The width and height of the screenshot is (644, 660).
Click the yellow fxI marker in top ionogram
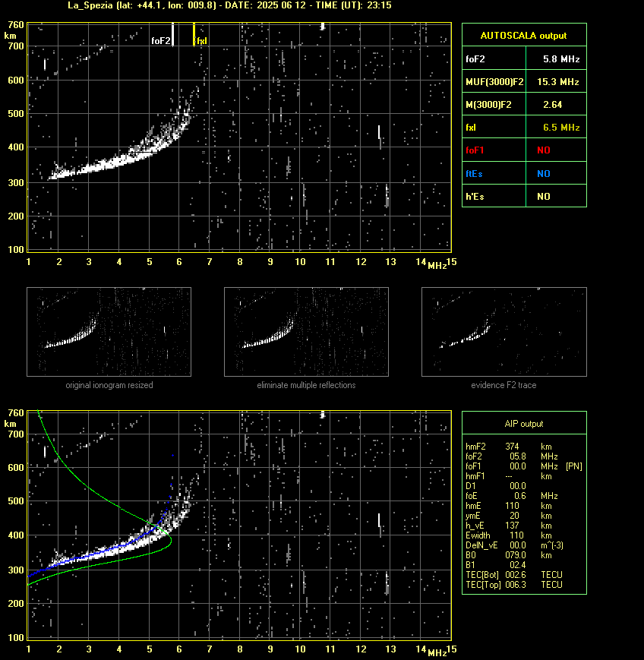(194, 34)
